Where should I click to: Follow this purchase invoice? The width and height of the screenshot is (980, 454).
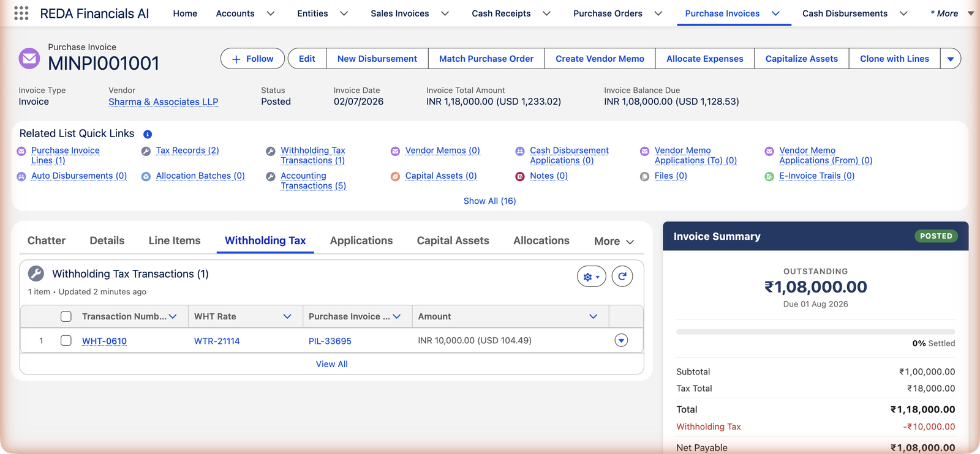coord(252,59)
